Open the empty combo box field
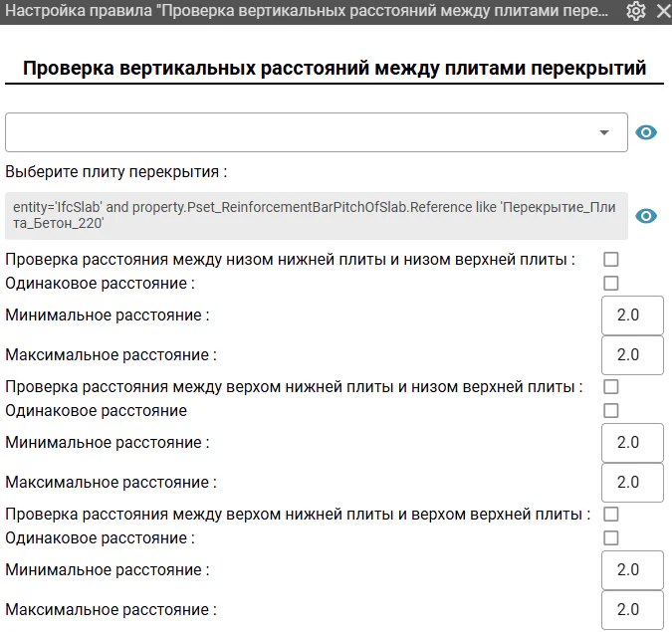 317,132
